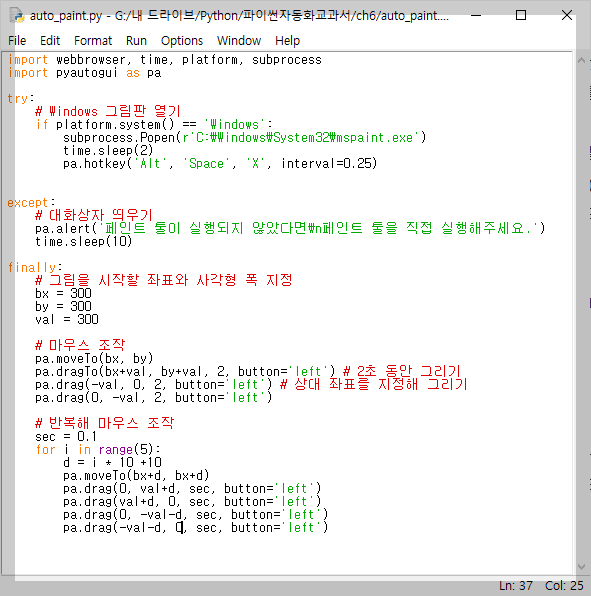This screenshot has width=591, height=596.
Task: Click the 'try:' keyword line
Action: [x=21, y=99]
